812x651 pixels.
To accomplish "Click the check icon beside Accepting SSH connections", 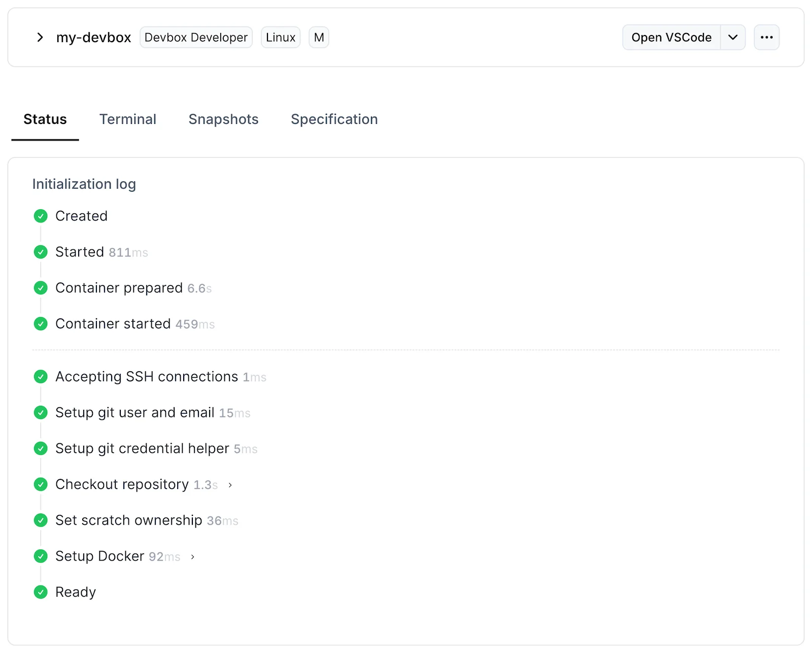I will pyautogui.click(x=41, y=377).
